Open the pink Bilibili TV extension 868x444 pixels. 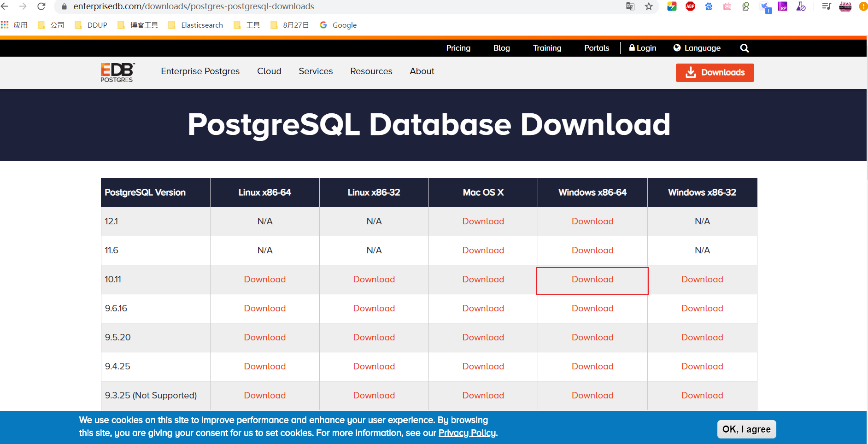point(727,6)
